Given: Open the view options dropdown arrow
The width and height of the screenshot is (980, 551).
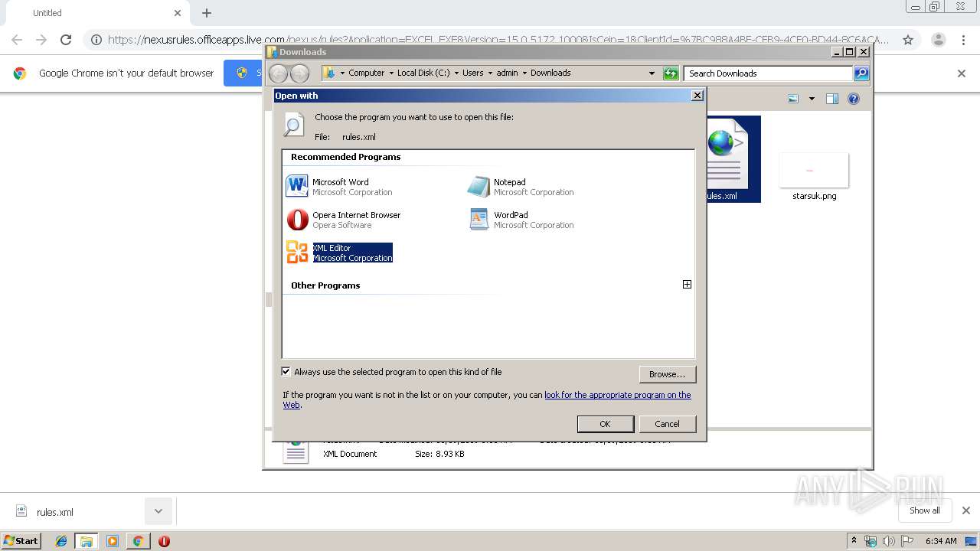Looking at the screenshot, I should coord(811,99).
